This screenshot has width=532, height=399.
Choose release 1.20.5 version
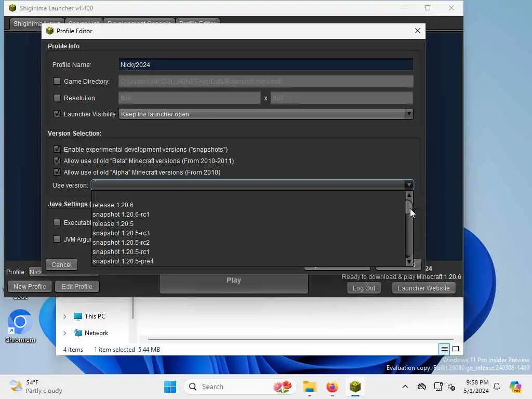[248, 223]
